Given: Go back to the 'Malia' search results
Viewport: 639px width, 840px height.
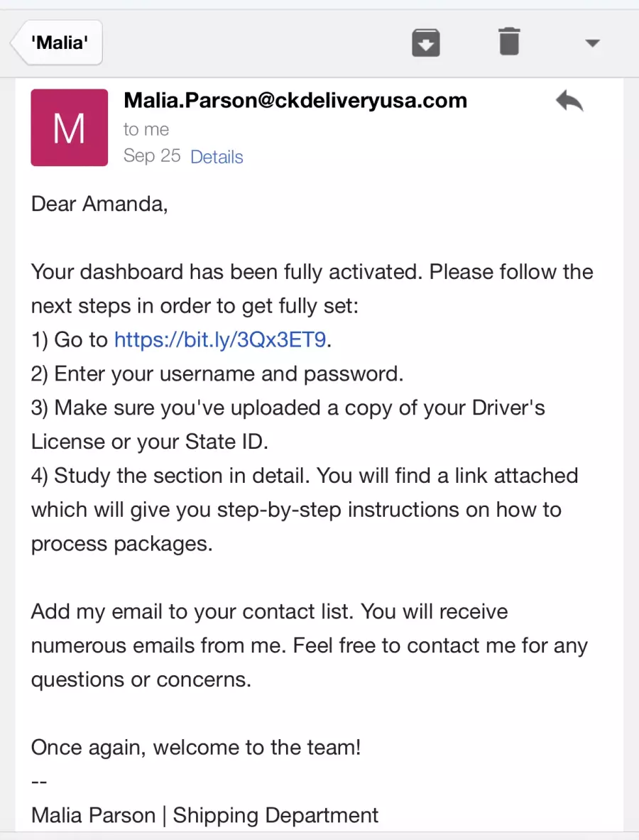Looking at the screenshot, I should click(57, 43).
